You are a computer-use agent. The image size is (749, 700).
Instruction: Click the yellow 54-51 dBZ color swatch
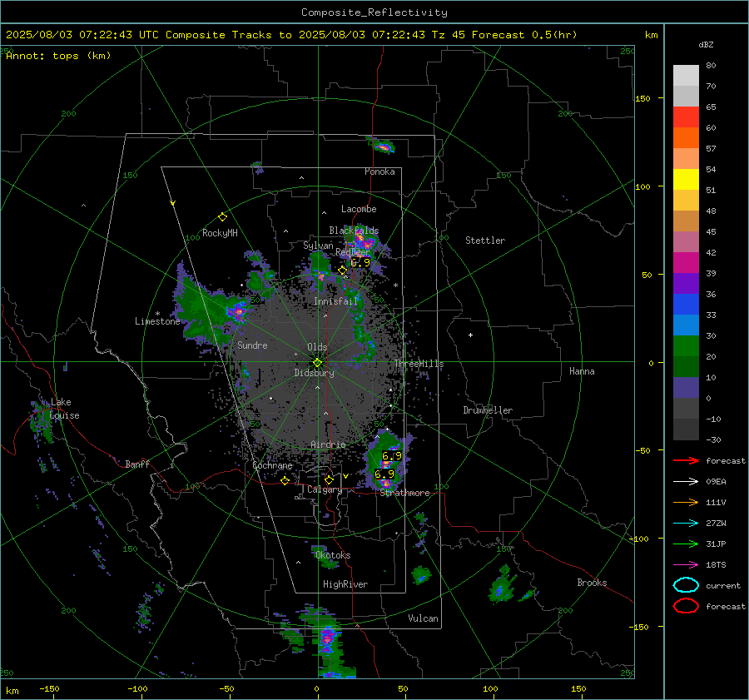686,180
